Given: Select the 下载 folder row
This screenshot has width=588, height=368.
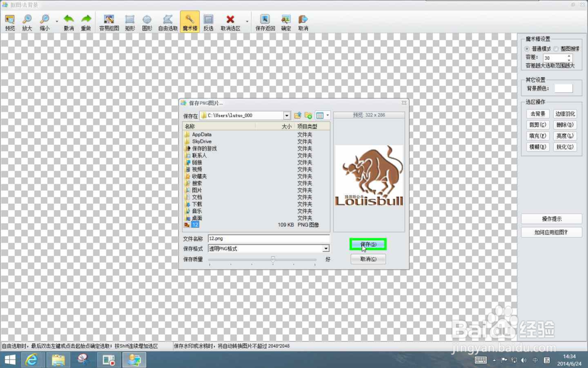Looking at the screenshot, I should pyautogui.click(x=256, y=204).
